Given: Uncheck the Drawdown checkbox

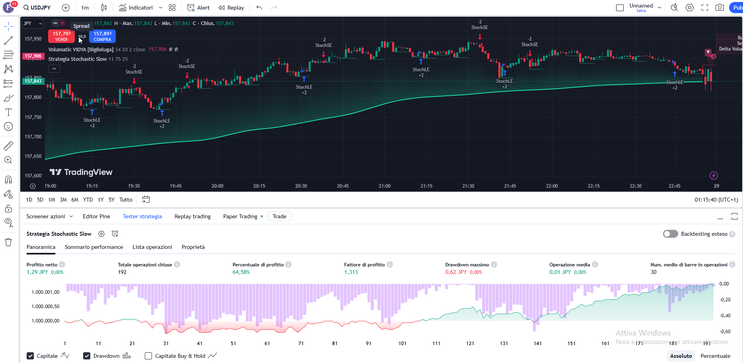Looking at the screenshot, I should pyautogui.click(x=87, y=355).
